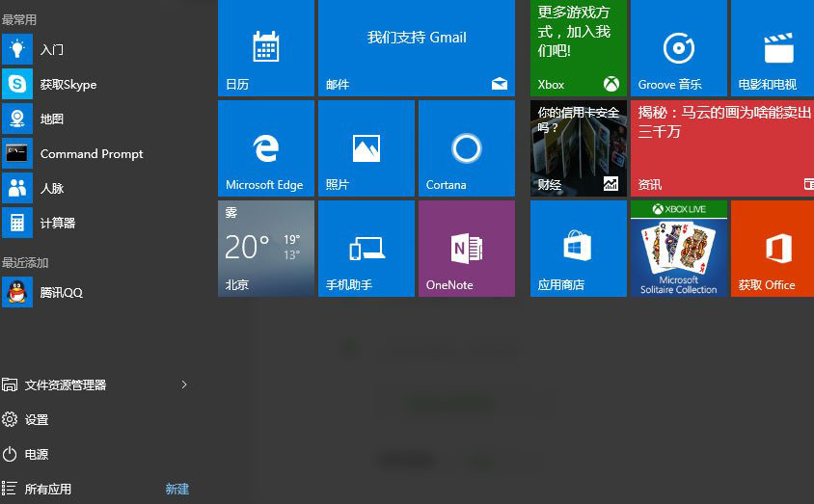
Task: Open the Xbox tile
Action: [579, 48]
